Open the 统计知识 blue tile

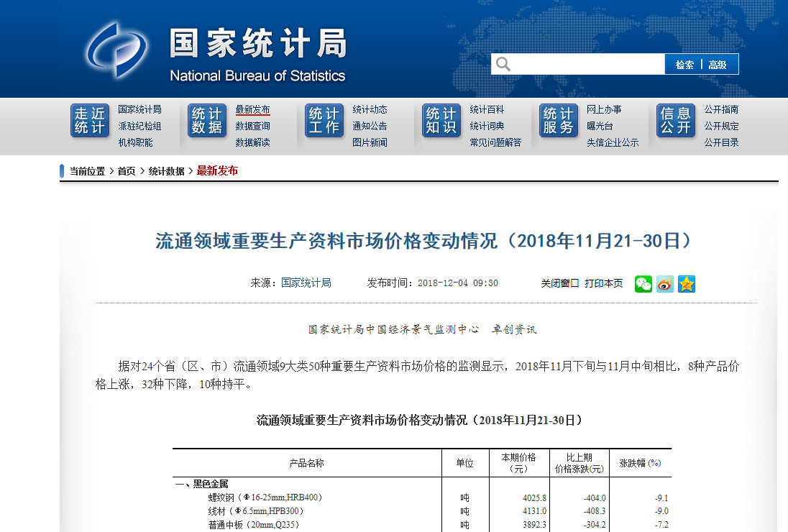(x=441, y=121)
